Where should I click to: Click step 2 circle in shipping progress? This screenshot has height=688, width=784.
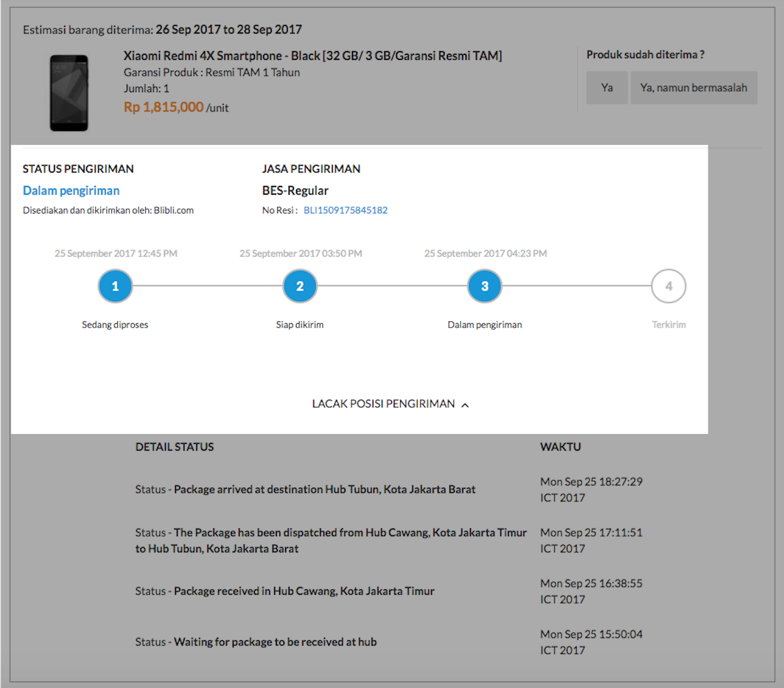(x=300, y=286)
